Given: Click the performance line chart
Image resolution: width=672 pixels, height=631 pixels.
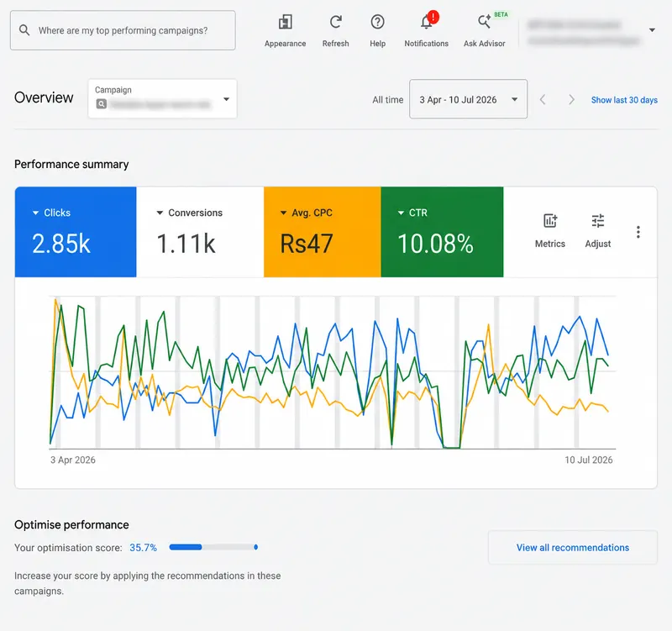Looking at the screenshot, I should 333,372.
